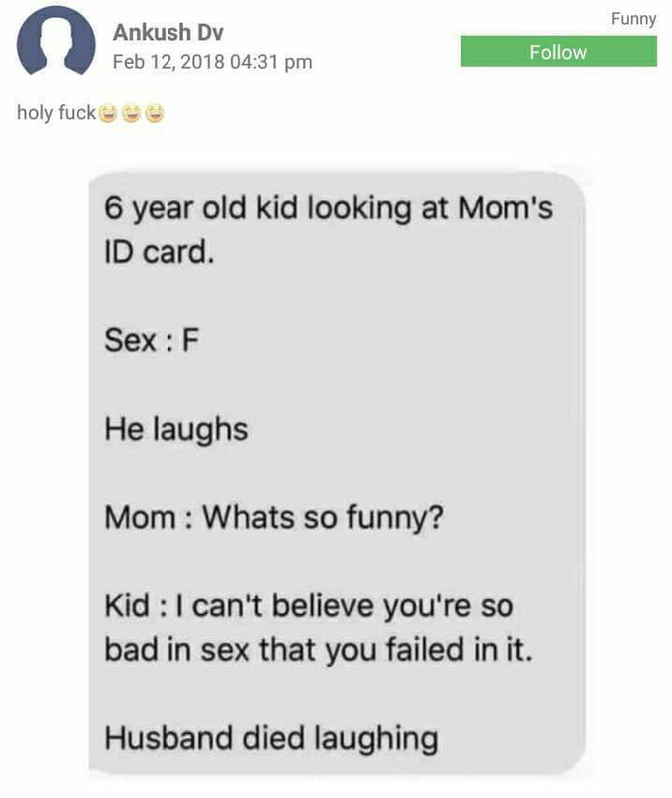Viewport: 672px width, 798px height.
Task: Click "Mom : Whats so funny?" line
Action: 273,517
